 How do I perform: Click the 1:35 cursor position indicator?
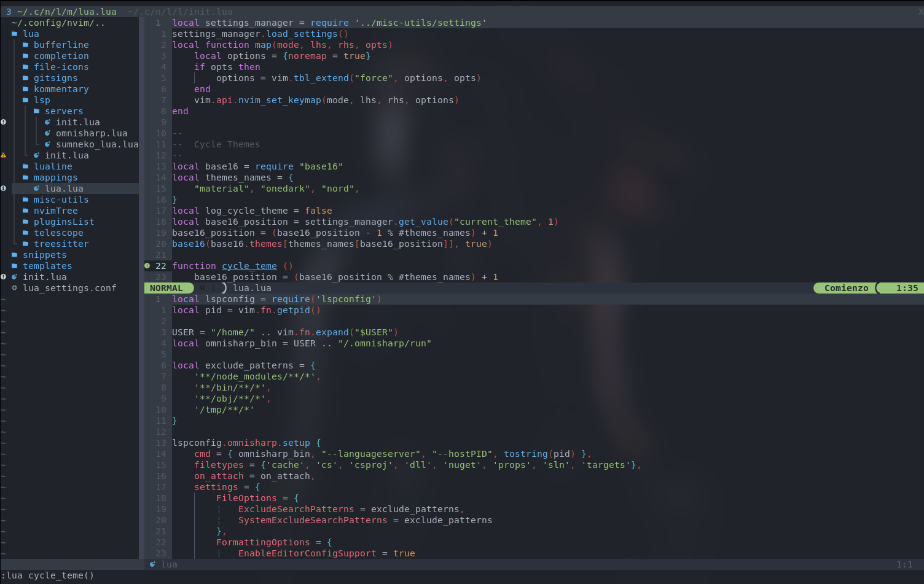tap(907, 288)
